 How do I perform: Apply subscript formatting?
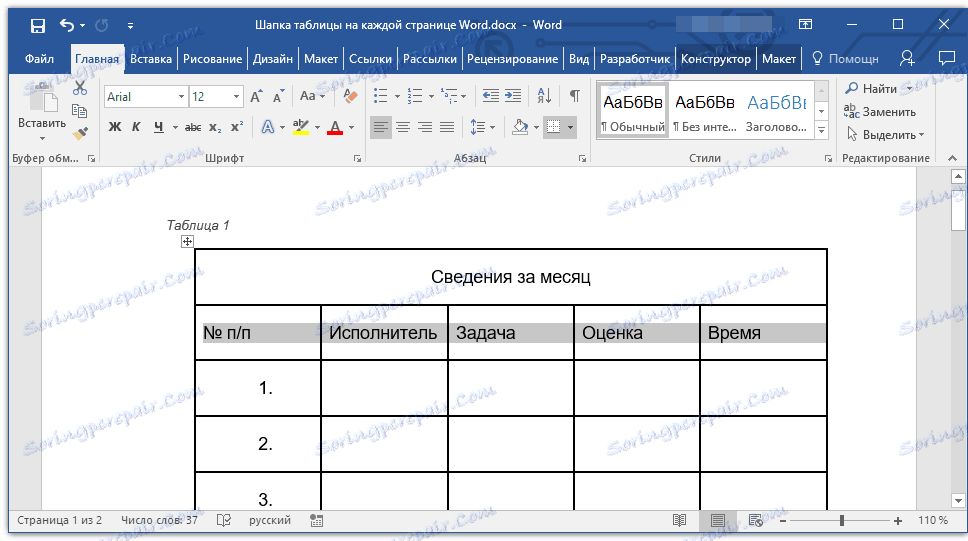pyautogui.click(x=215, y=127)
